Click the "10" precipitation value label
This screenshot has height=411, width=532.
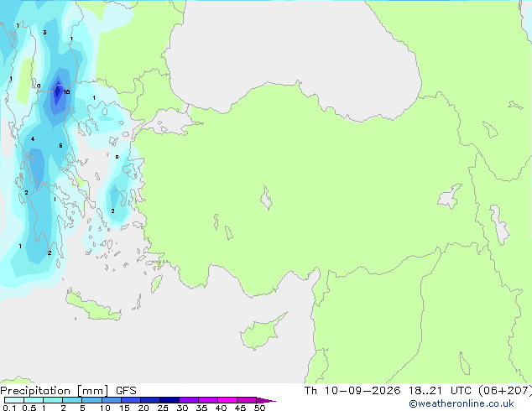tap(66, 92)
